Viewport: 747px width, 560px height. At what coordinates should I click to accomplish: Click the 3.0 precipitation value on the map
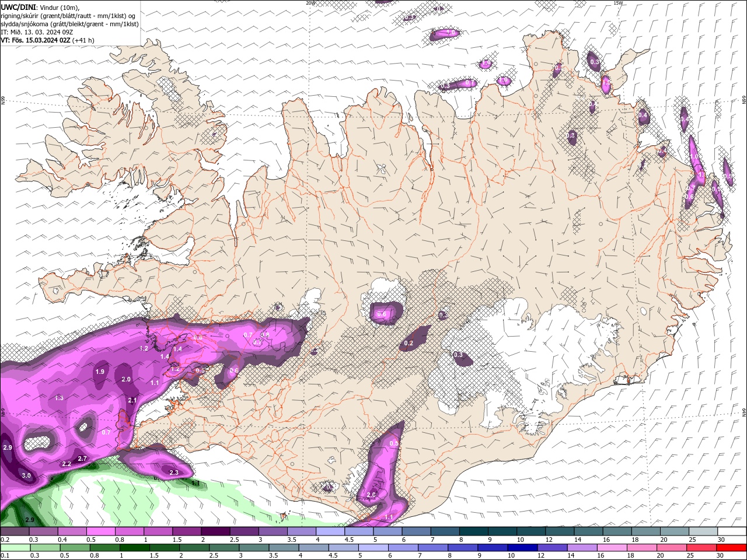(x=26, y=475)
